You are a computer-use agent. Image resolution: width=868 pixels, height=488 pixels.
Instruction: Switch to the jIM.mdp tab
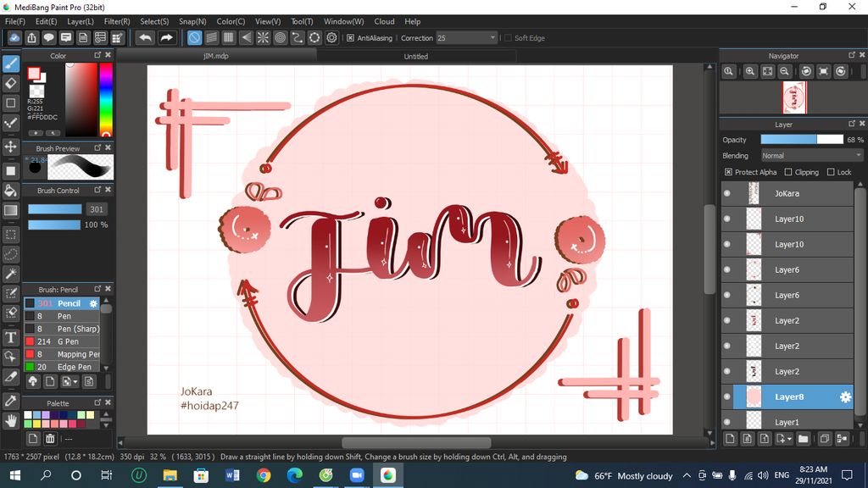(216, 56)
